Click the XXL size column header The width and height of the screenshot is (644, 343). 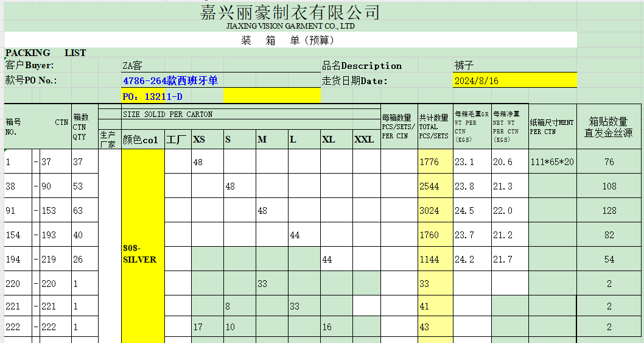tap(364, 140)
